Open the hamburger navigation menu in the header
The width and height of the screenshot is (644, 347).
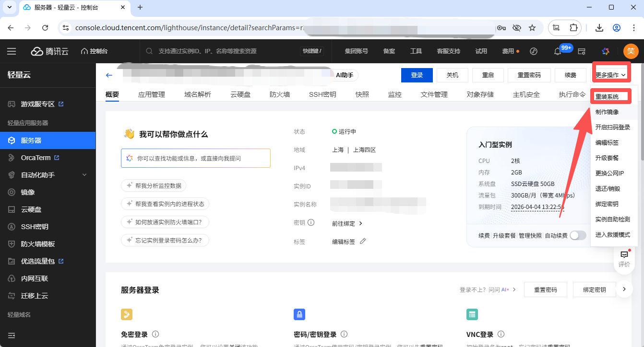[x=12, y=51]
